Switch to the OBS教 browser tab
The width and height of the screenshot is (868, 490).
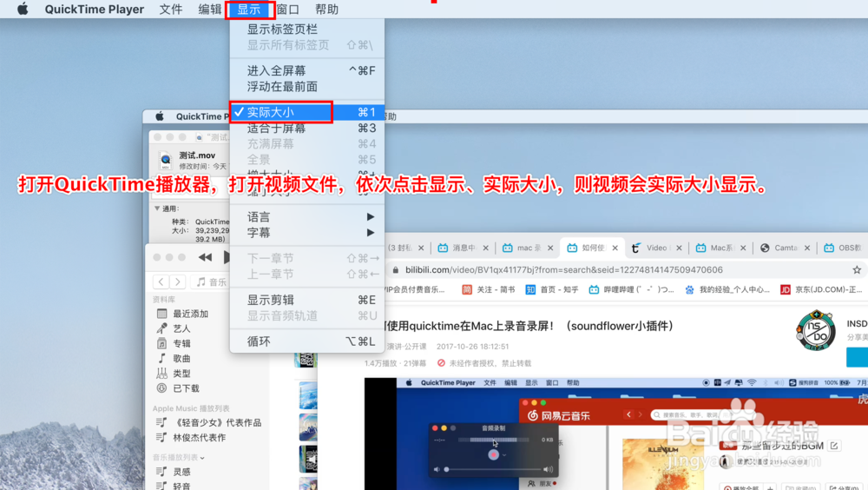[844, 248]
